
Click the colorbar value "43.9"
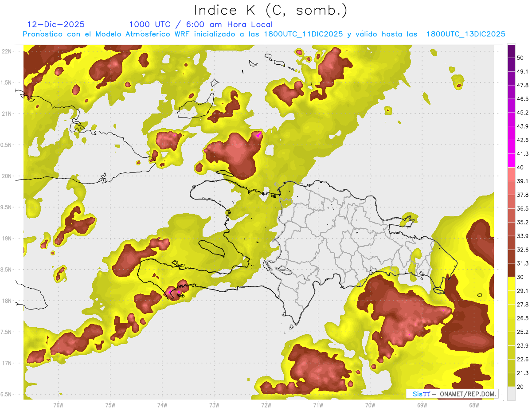523,126
